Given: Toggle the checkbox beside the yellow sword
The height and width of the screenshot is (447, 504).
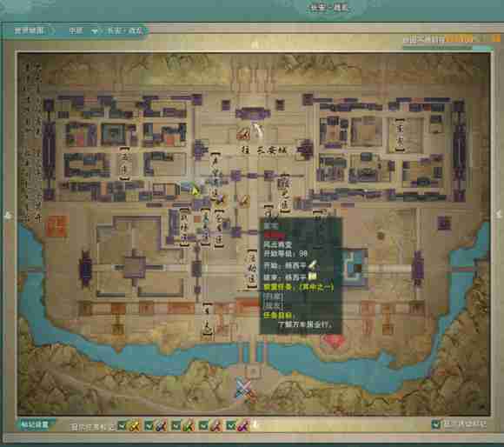Looking at the screenshot, I should click(122, 426).
